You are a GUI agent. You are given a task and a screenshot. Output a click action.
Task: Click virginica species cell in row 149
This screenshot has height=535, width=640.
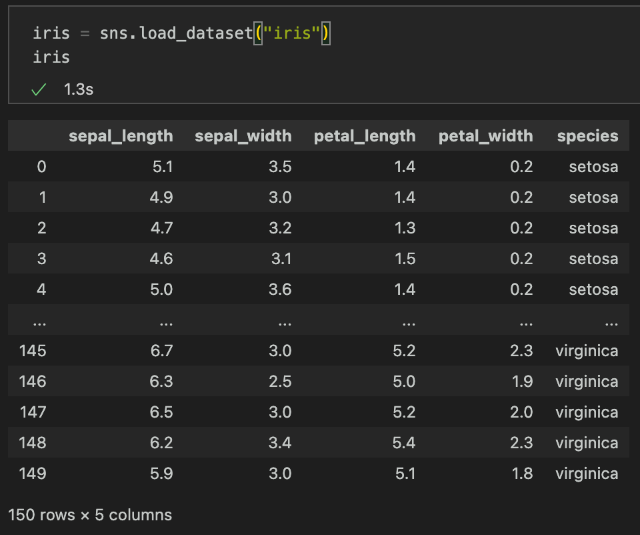587,474
